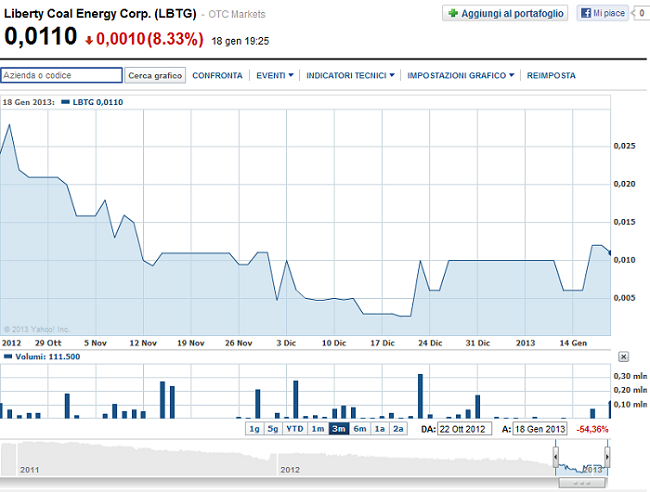
Task: Click the 24 Dic axis label
Action: point(430,343)
